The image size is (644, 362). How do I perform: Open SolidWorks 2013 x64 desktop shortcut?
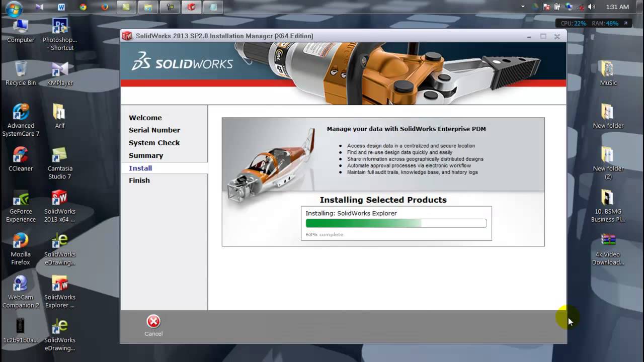pyautogui.click(x=59, y=207)
